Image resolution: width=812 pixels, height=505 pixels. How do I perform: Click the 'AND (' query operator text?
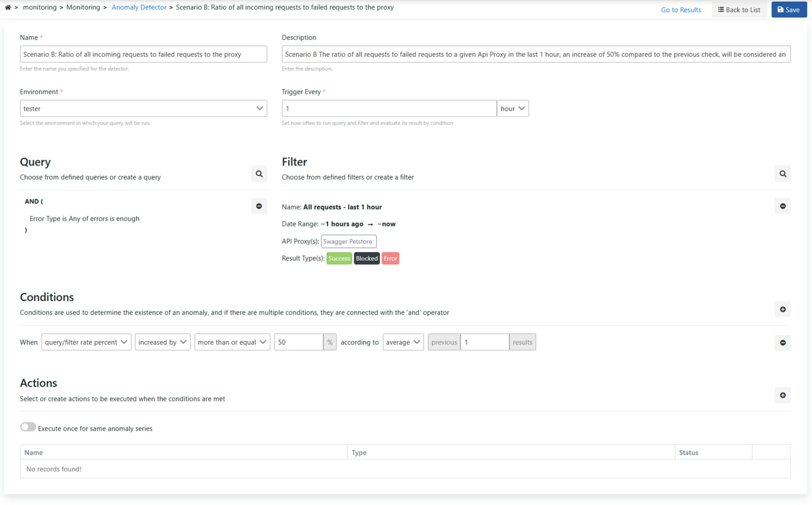(x=34, y=202)
